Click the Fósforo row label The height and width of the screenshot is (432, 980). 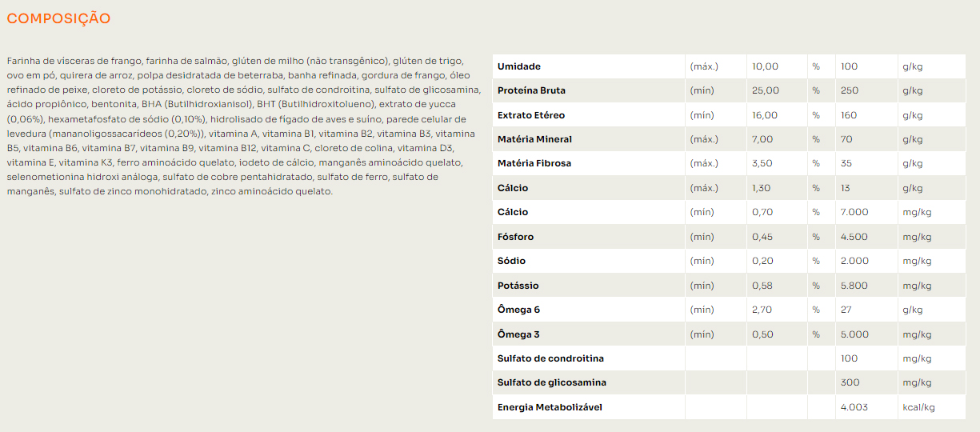[515, 237]
